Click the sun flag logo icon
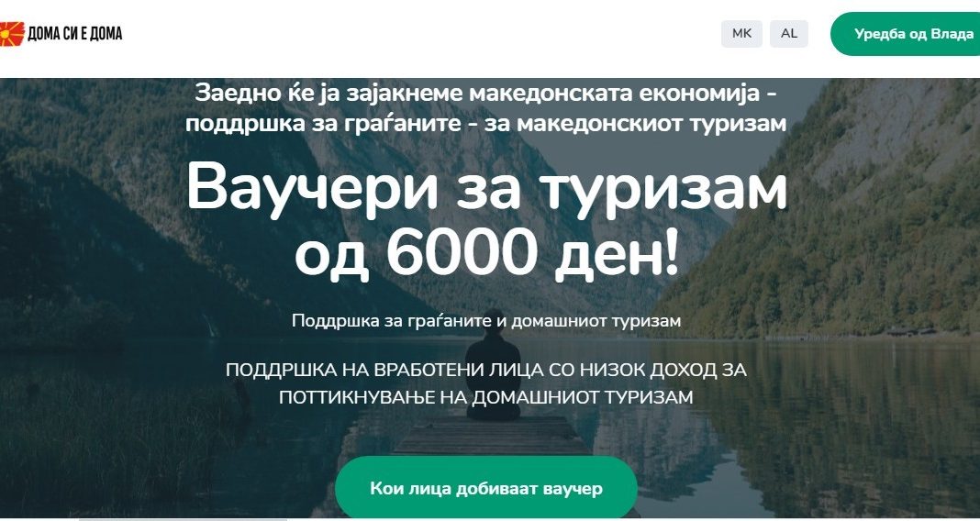This screenshot has height=521, width=980. click(x=12, y=34)
